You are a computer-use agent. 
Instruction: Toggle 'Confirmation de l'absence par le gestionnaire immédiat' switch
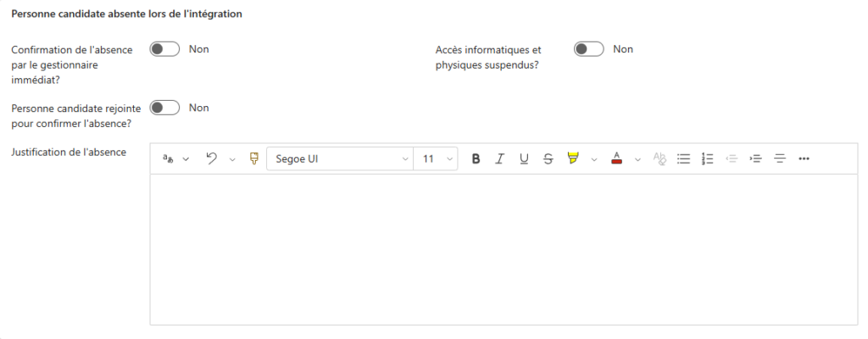click(x=164, y=49)
